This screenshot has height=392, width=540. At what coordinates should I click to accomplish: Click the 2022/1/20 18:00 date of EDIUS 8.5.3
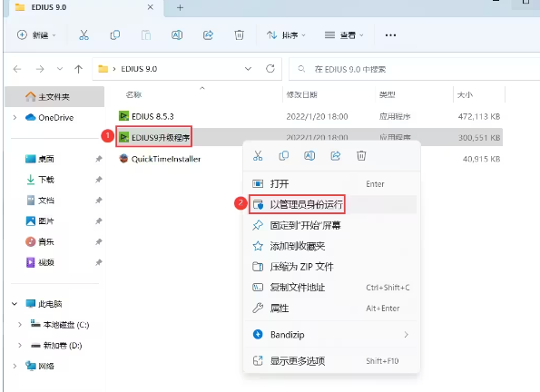click(x=317, y=116)
